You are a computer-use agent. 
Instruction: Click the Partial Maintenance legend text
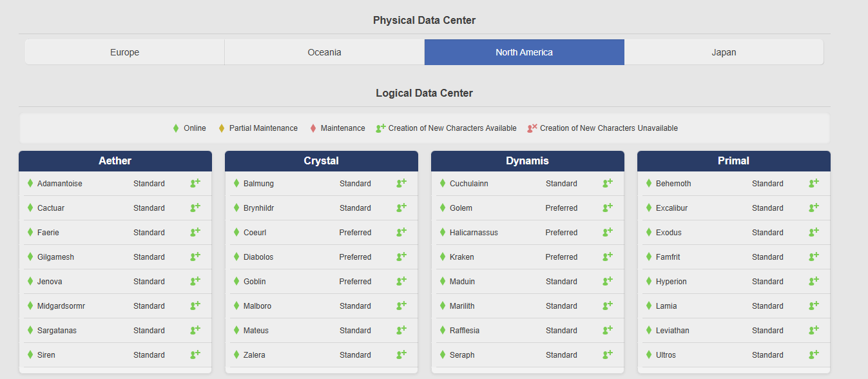[x=264, y=128]
